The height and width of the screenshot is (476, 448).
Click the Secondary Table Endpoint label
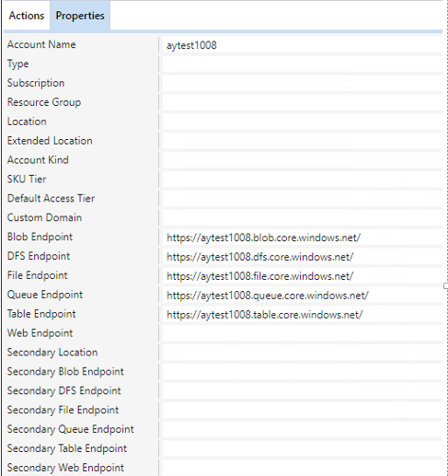click(67, 448)
